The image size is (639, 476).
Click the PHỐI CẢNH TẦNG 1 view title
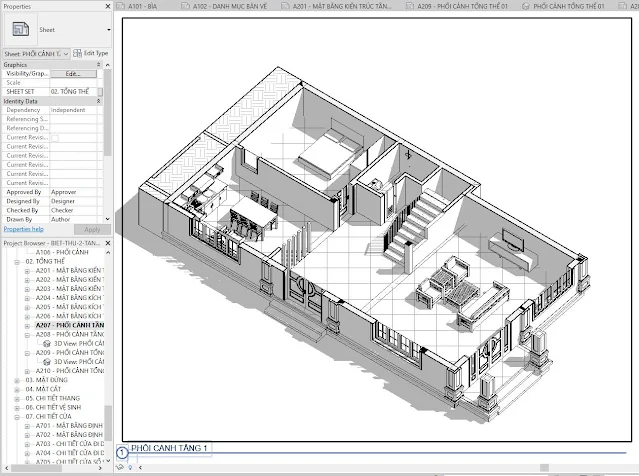pos(169,448)
